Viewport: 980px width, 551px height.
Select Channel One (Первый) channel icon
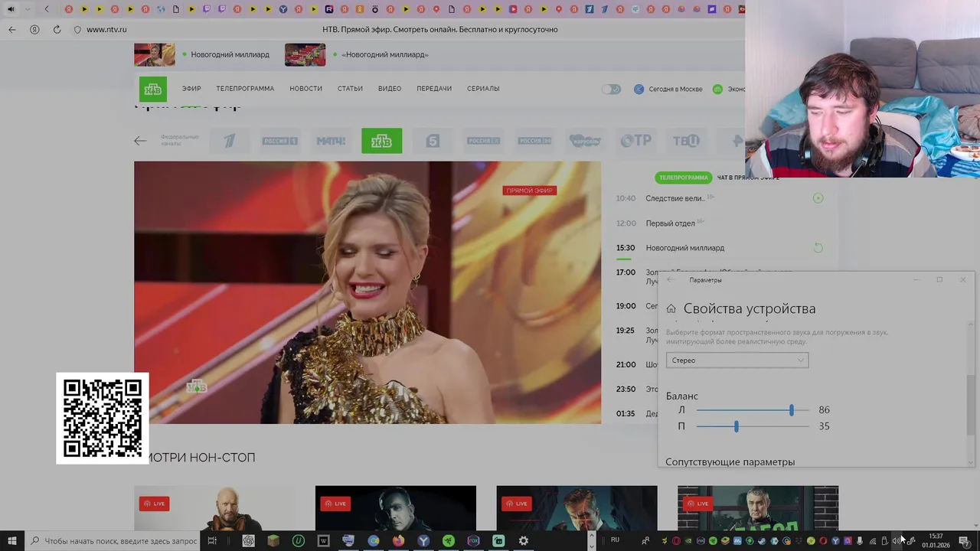230,141
